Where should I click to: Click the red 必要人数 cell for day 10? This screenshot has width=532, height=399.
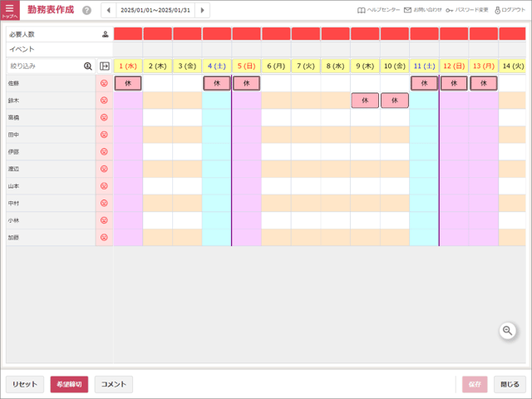[x=395, y=34]
